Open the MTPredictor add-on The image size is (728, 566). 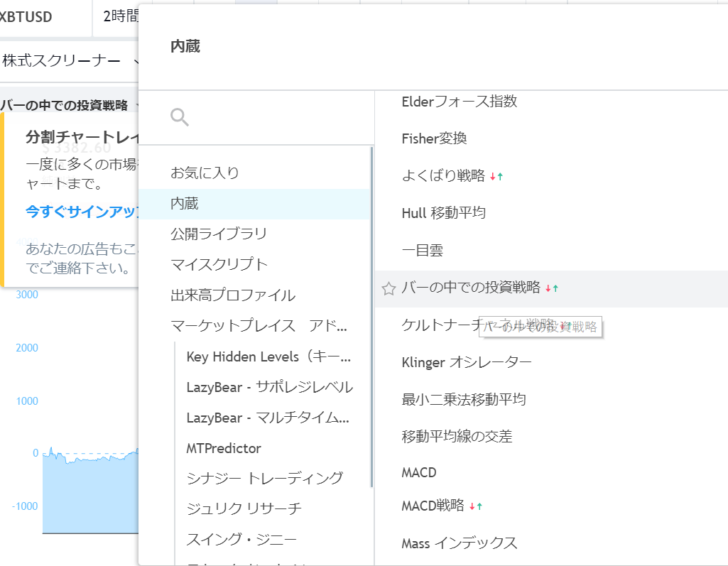(x=224, y=448)
